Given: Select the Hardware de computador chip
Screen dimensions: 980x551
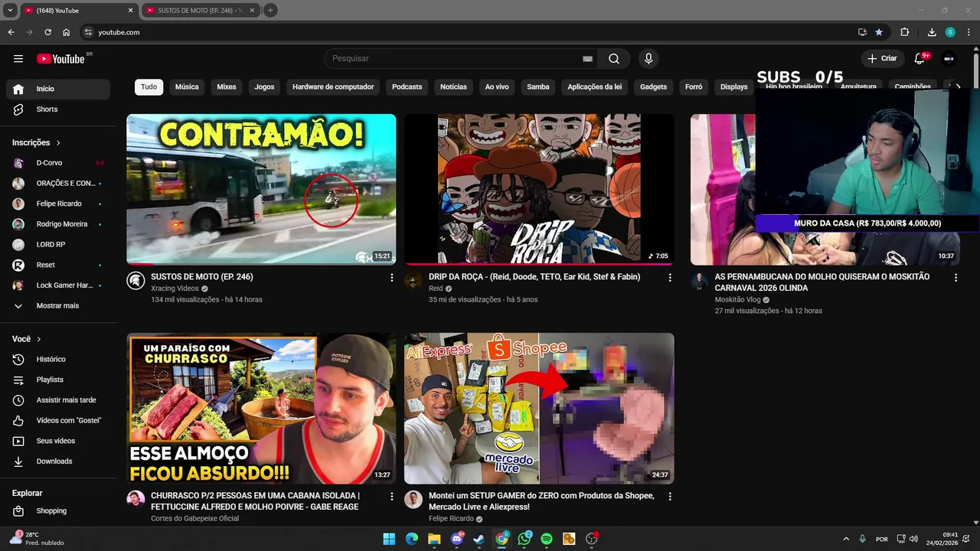Looking at the screenshot, I should [333, 87].
